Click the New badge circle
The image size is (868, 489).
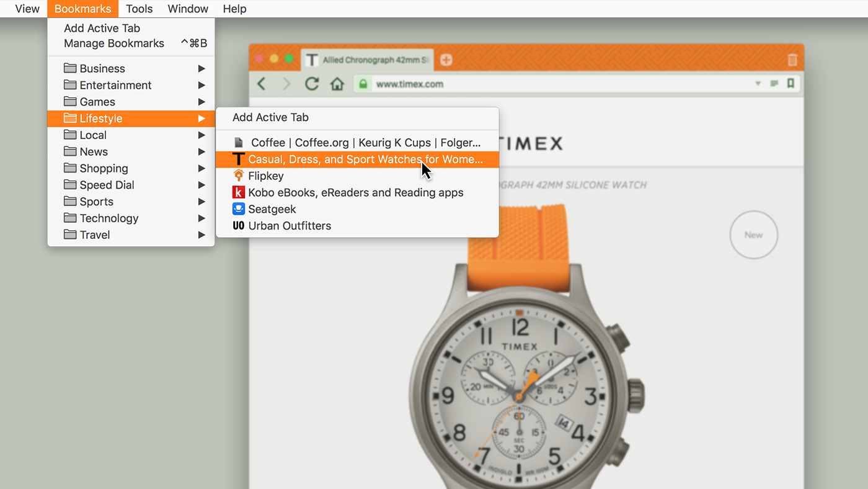[x=753, y=235]
